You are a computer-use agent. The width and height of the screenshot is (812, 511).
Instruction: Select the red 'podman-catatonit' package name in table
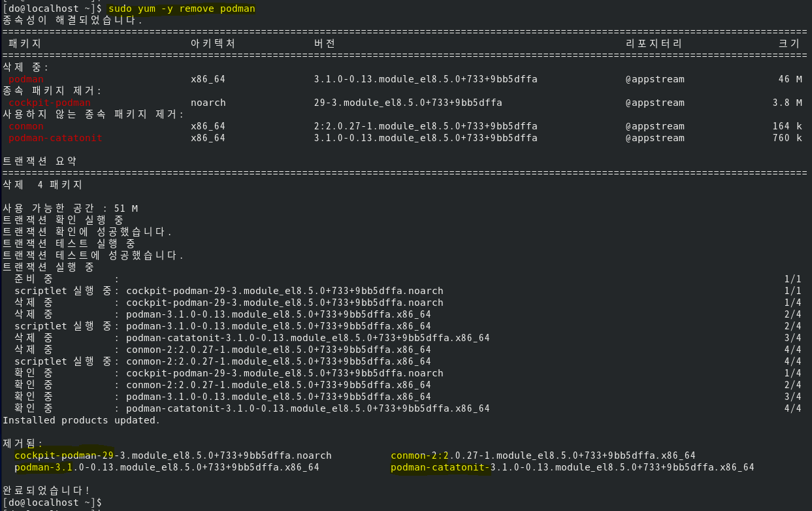tap(56, 138)
